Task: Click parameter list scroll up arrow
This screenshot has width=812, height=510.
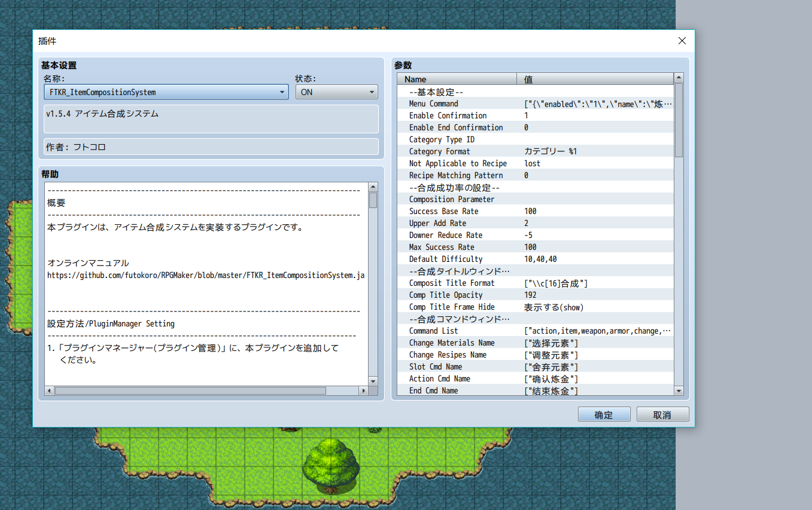Action: tap(679, 78)
